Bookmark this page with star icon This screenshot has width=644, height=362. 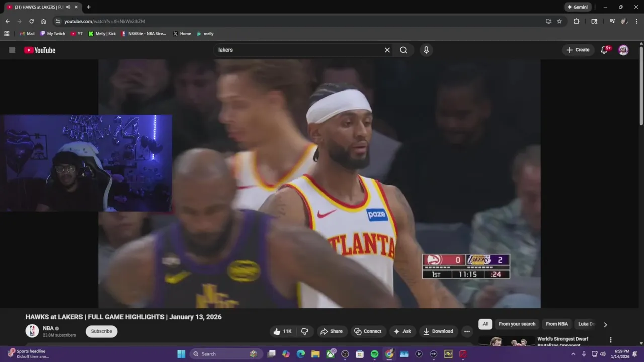click(559, 21)
